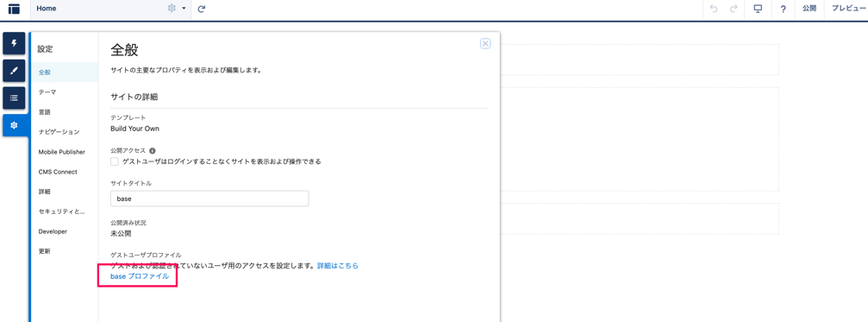Open the Theme paintbrush panel

(x=14, y=71)
